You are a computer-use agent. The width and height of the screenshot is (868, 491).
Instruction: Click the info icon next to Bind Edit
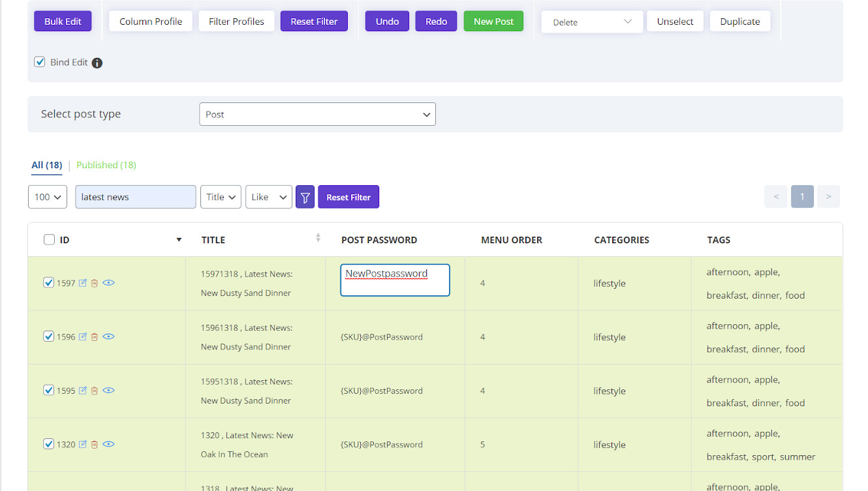point(97,63)
